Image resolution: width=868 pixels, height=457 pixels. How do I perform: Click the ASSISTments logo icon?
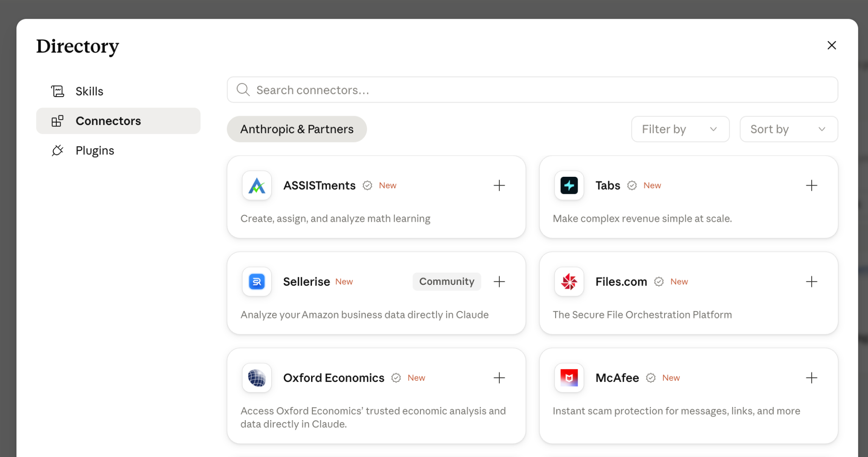[x=257, y=185]
